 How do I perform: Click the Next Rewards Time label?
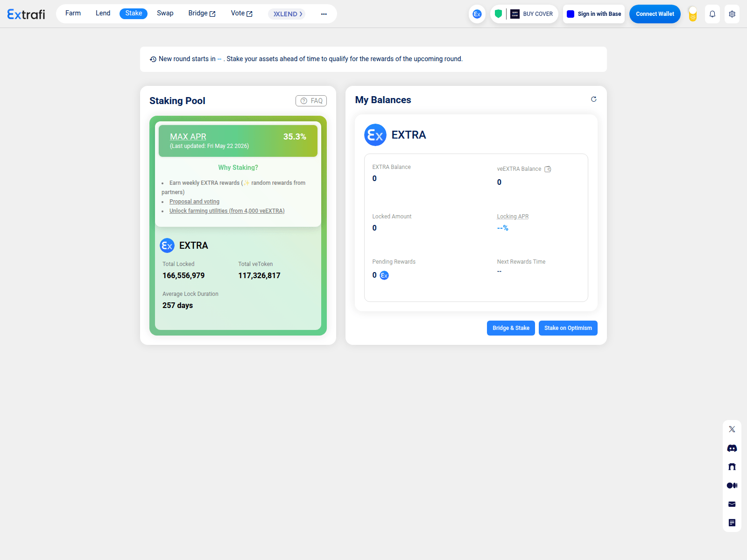[x=521, y=262]
